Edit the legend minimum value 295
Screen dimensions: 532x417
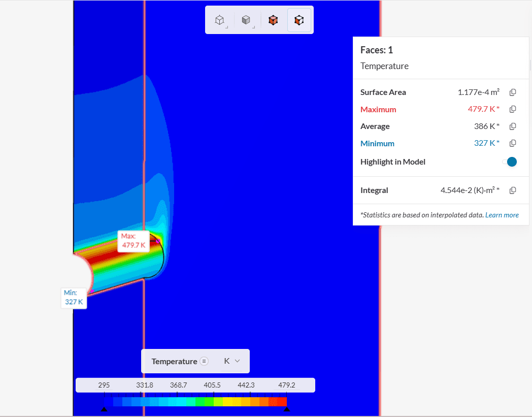[x=104, y=385]
